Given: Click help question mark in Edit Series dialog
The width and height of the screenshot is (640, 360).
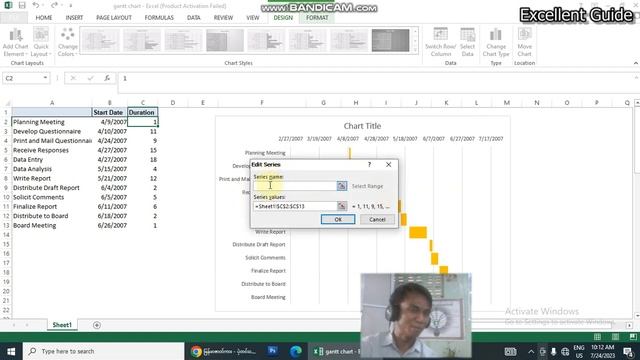Looking at the screenshot, I should click(369, 164).
